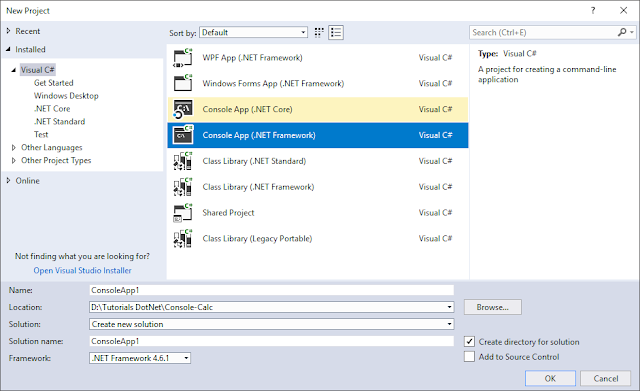This screenshot has height=391, width=640.
Task: Click the Solution name field
Action: click(x=271, y=341)
